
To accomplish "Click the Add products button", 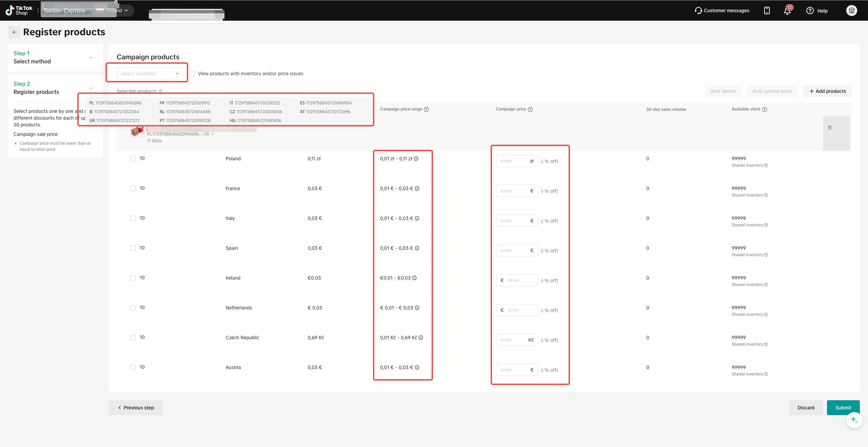I will coord(827,91).
